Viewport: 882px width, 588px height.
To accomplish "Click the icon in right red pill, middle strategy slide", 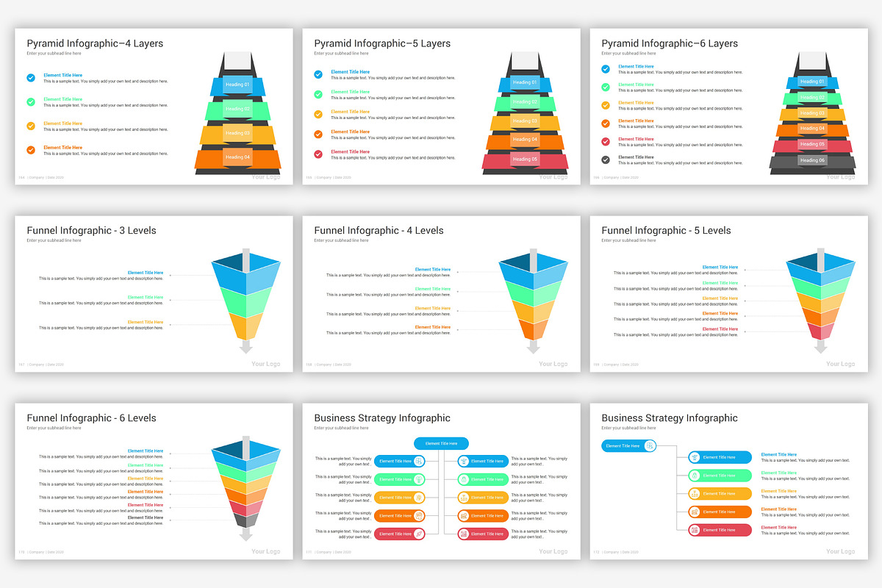I will tap(464, 534).
